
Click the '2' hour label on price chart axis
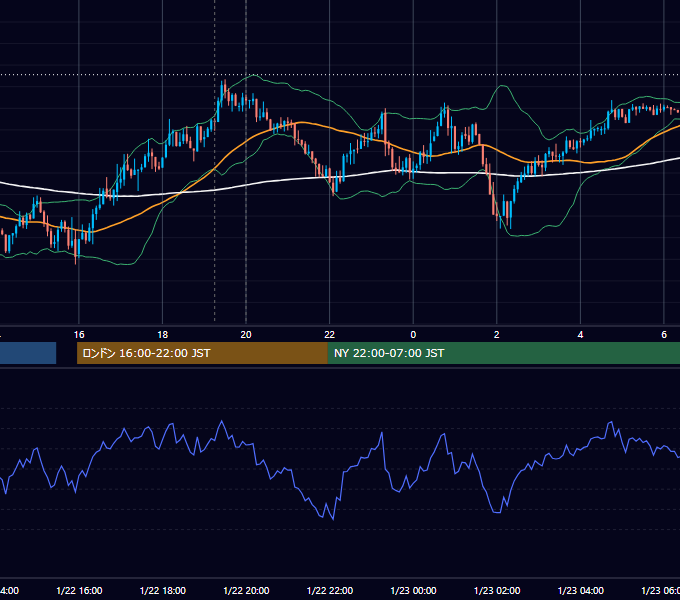click(x=497, y=335)
